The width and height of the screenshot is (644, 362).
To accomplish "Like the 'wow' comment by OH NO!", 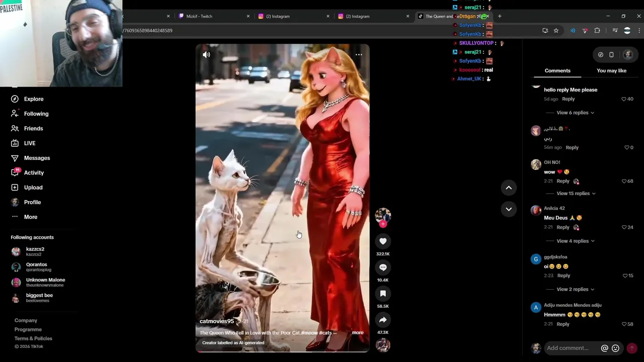I will click(x=624, y=181).
